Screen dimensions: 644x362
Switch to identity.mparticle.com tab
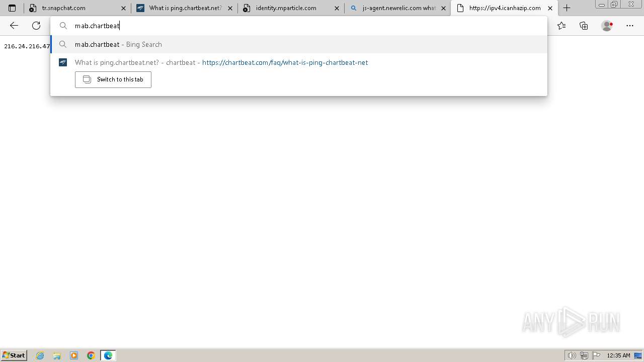click(291, 8)
